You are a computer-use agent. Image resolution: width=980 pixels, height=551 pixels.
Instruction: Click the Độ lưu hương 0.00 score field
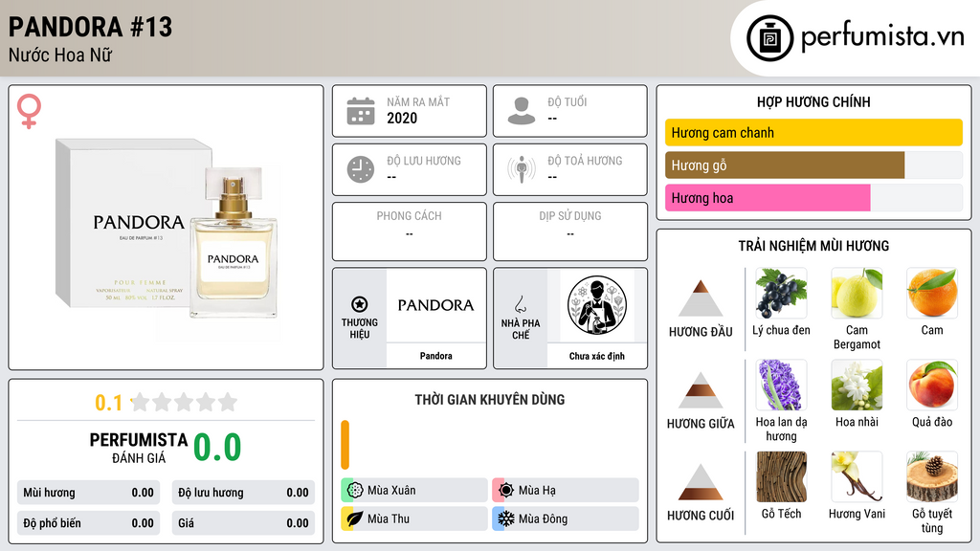click(243, 493)
